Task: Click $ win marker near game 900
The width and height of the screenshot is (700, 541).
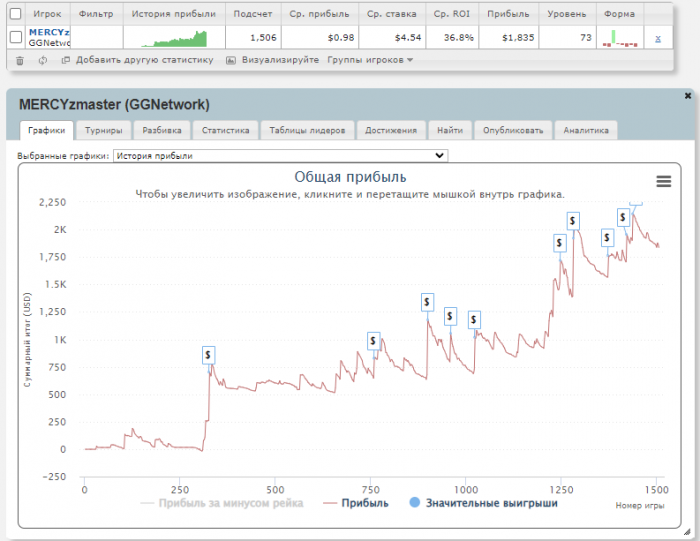Action: 427,302
